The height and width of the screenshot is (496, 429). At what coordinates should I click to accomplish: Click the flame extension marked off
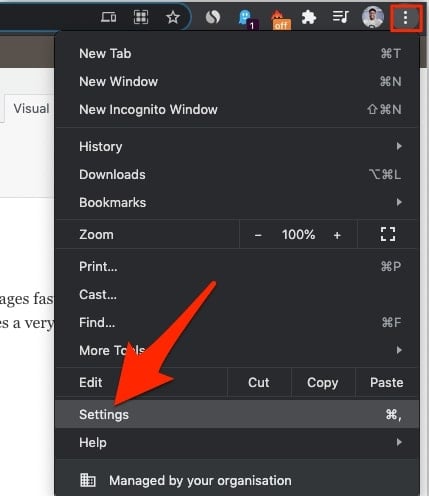tap(279, 19)
